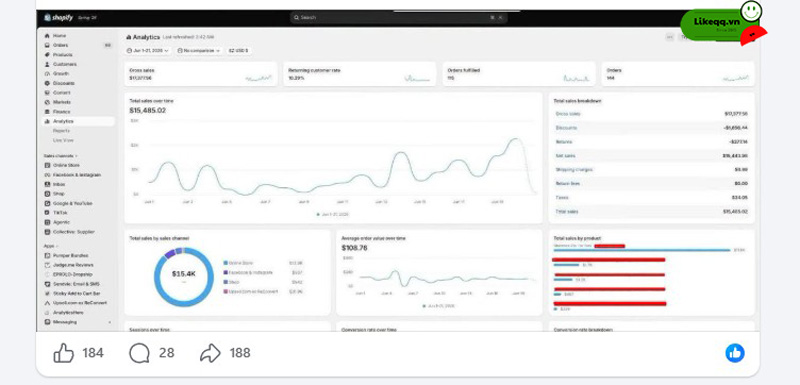Open the Finance section

tap(62, 112)
